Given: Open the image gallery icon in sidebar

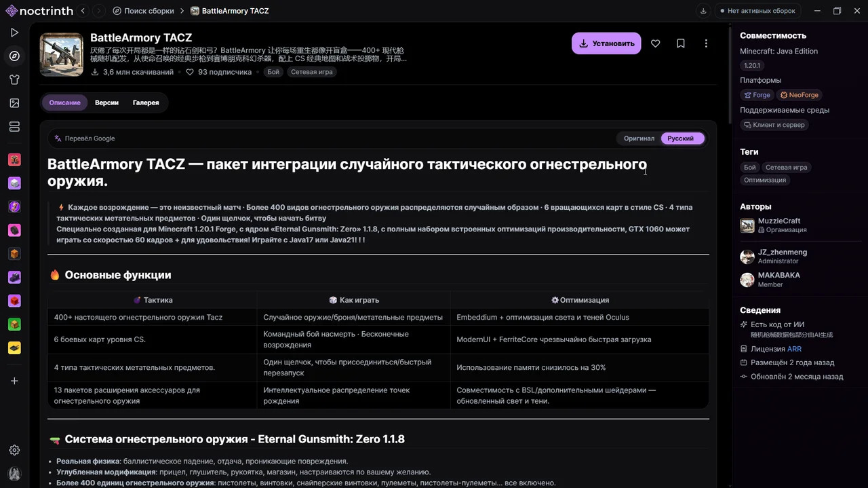Looking at the screenshot, I should coord(14,103).
